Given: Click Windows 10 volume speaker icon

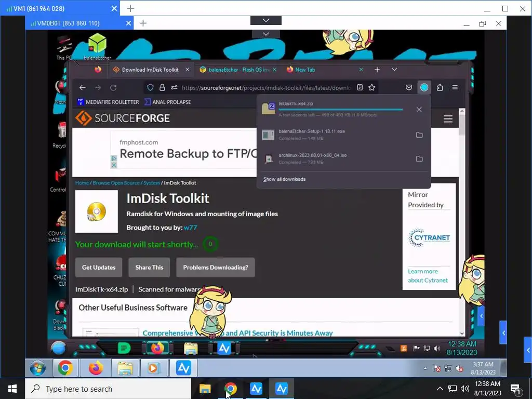Looking at the screenshot, I should click(x=465, y=389).
